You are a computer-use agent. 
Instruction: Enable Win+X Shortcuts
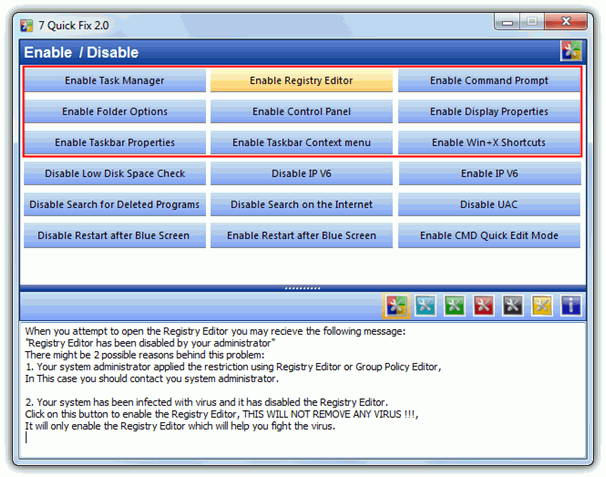(489, 143)
